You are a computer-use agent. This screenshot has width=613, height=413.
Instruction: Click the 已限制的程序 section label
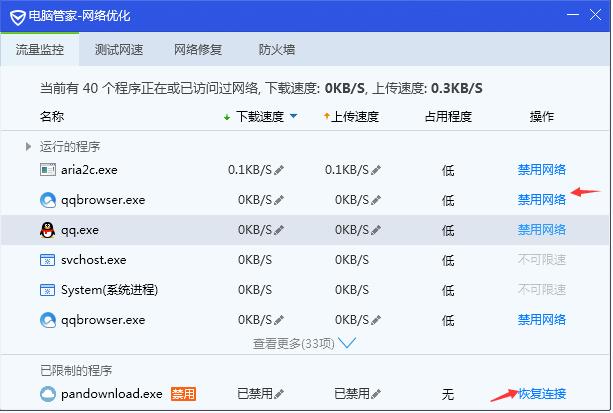click(76, 370)
